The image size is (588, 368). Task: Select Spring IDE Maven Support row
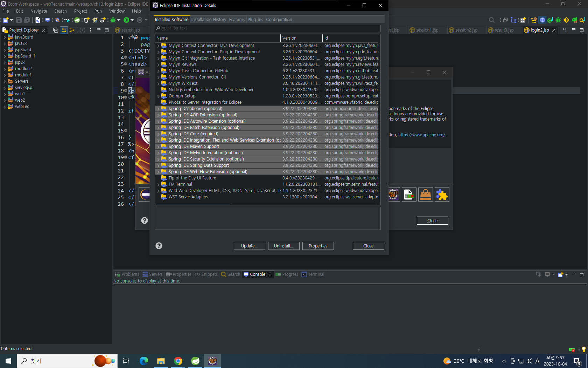point(267,146)
